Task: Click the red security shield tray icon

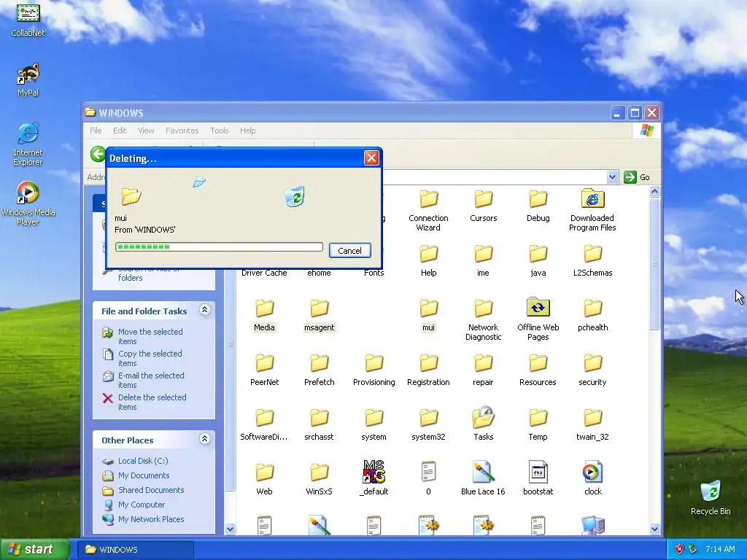Action: 679,549
